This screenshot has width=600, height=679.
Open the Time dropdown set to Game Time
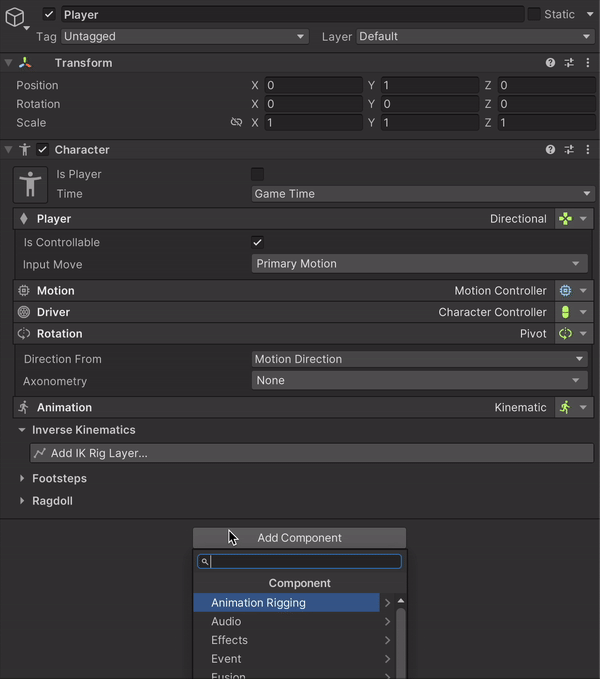[423, 194]
